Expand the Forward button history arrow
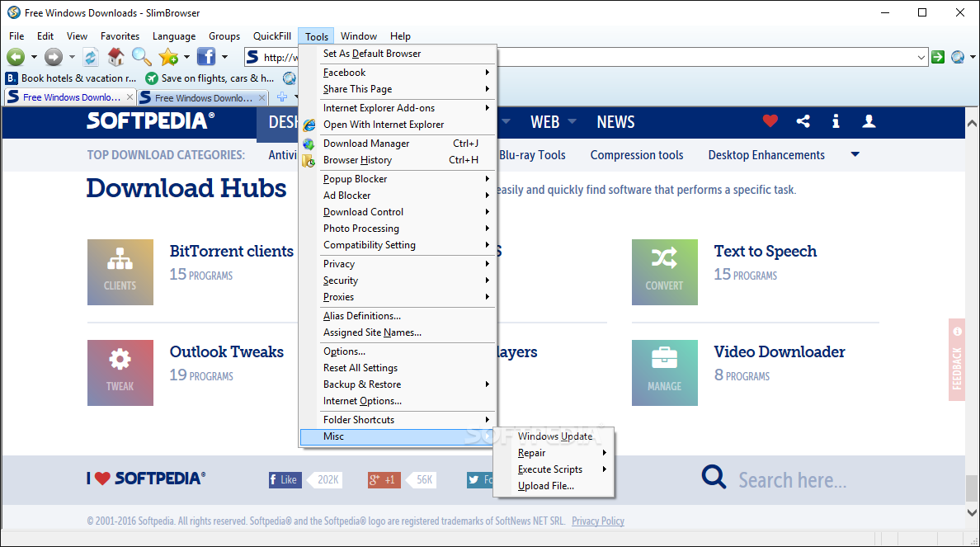The height and width of the screenshot is (547, 980). tap(72, 57)
